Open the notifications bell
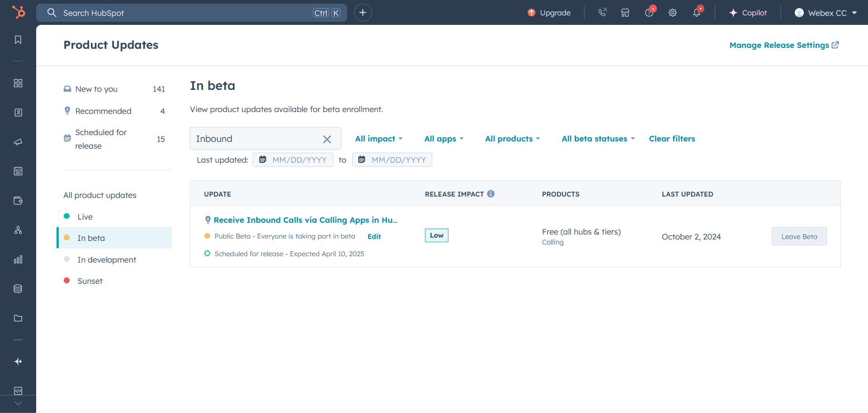The height and width of the screenshot is (413, 868). pos(697,13)
